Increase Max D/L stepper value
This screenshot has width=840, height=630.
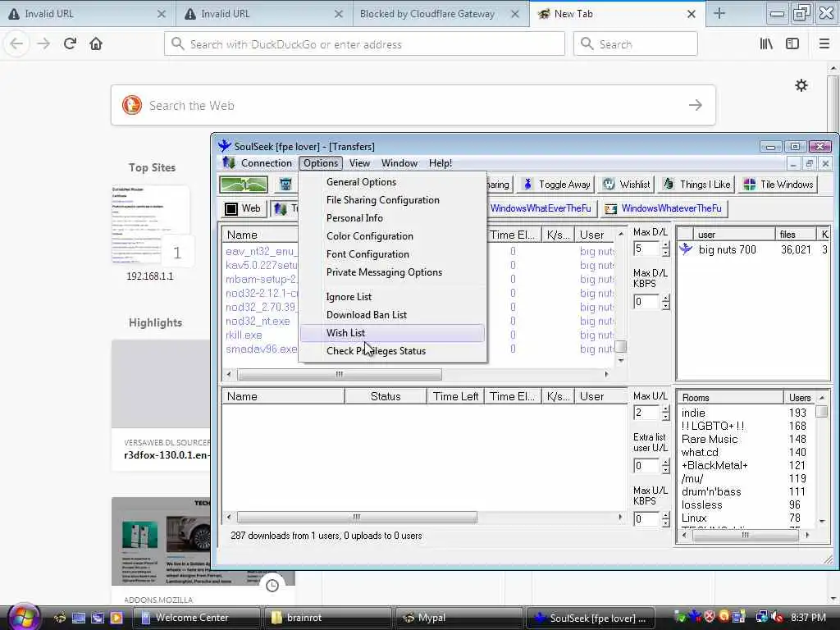[x=666, y=245]
